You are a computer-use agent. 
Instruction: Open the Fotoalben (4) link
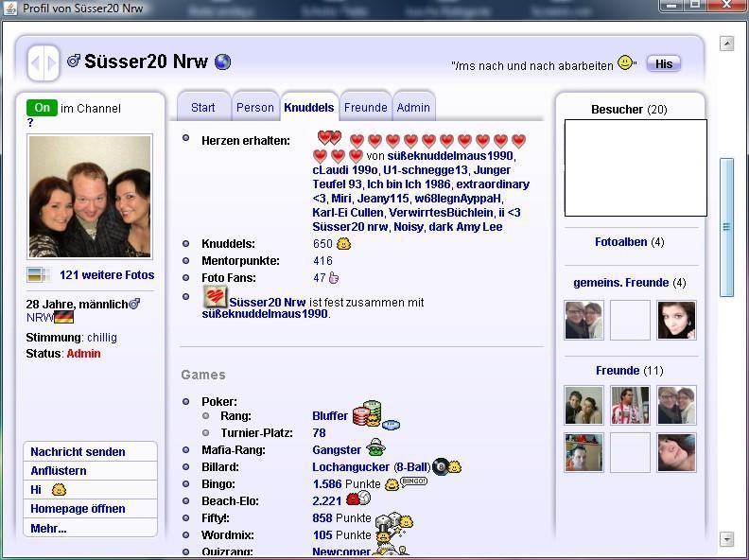[x=630, y=242]
